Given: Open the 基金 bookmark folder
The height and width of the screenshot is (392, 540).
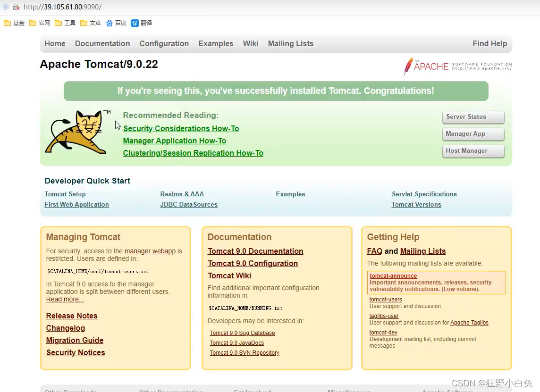Looking at the screenshot, I should pos(14,23).
